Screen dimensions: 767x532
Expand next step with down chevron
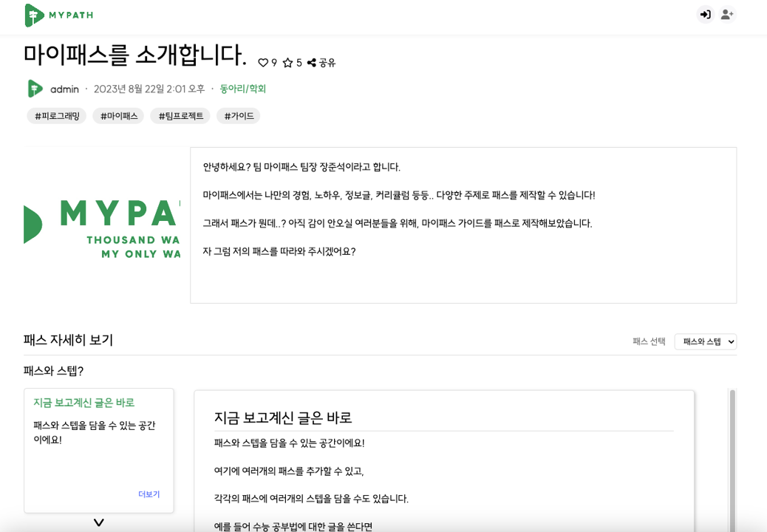(x=99, y=522)
